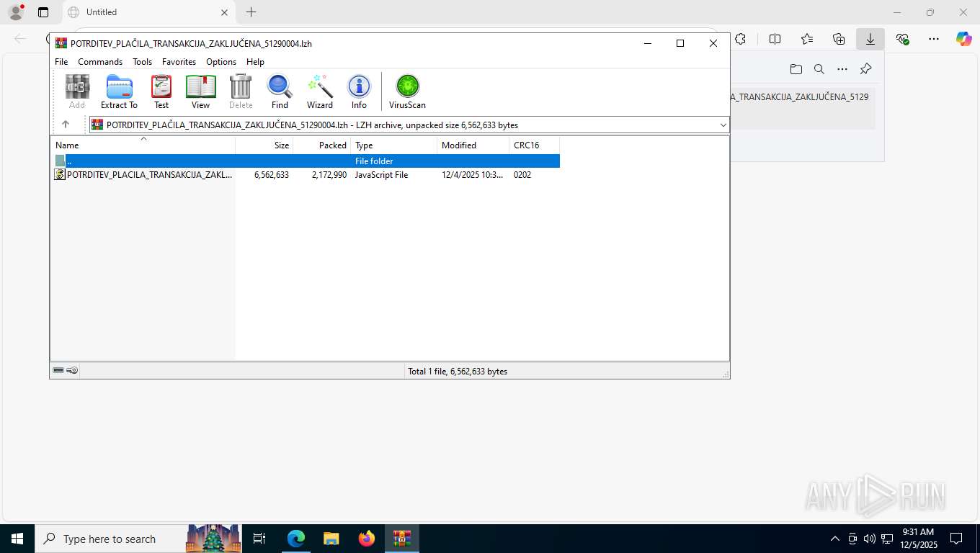The image size is (980, 553).
Task: Launch the Wizard wand tool
Action: point(320,91)
